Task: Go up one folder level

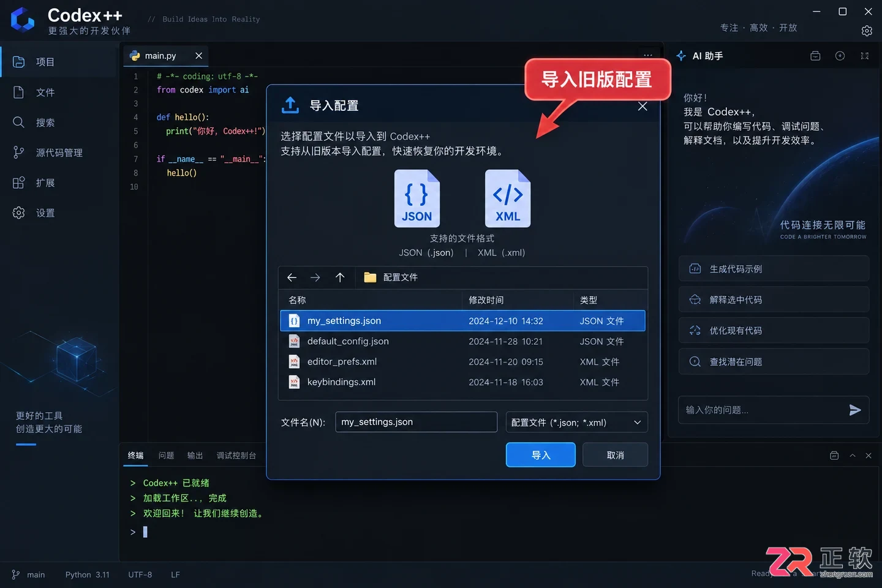Action: click(x=340, y=277)
